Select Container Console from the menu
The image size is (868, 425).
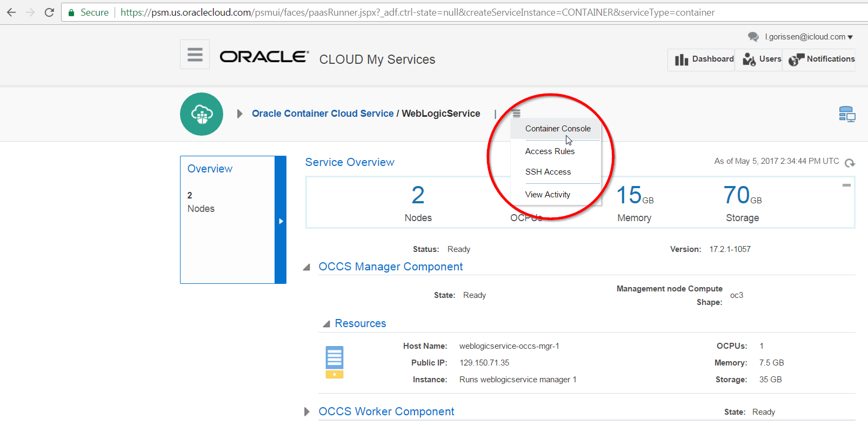557,129
